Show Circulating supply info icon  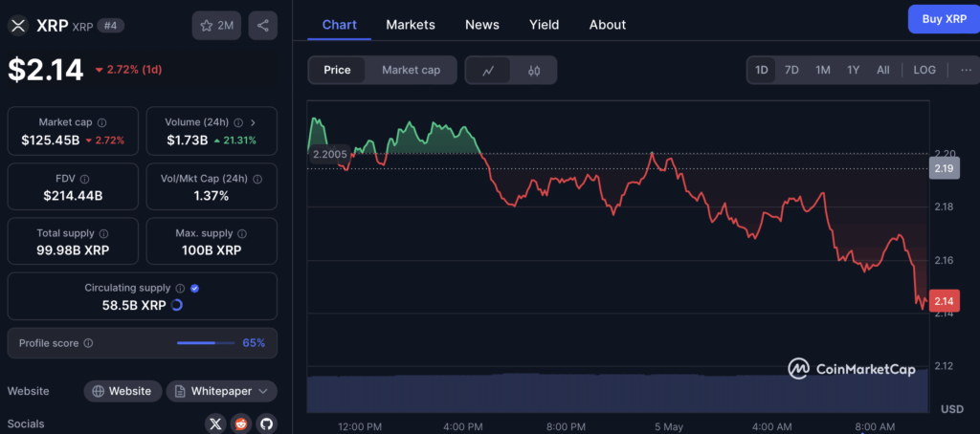(x=180, y=289)
